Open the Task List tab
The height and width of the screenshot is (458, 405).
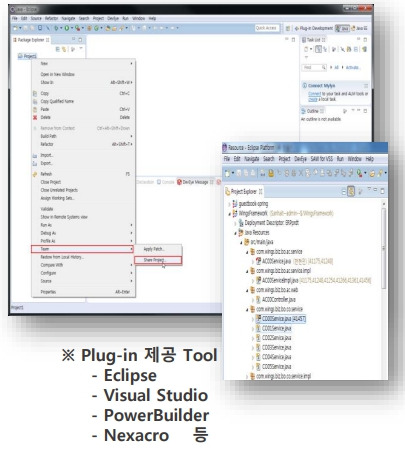[314, 40]
